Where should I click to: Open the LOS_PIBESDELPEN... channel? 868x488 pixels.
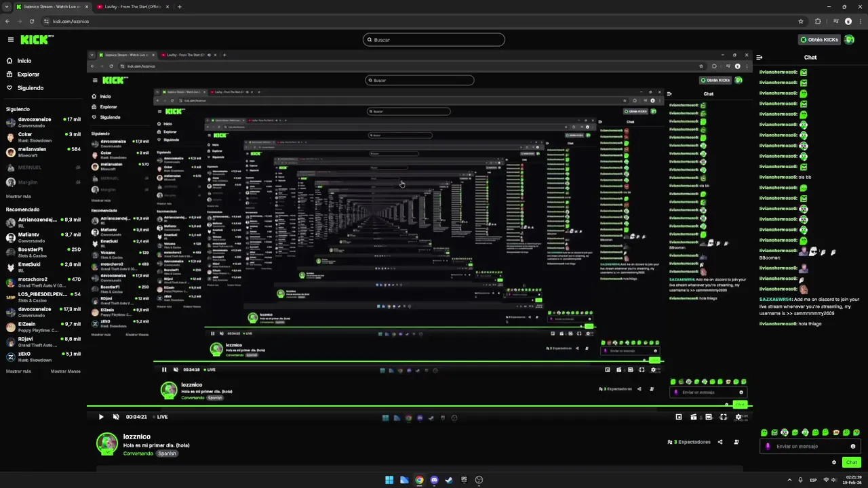point(43,297)
